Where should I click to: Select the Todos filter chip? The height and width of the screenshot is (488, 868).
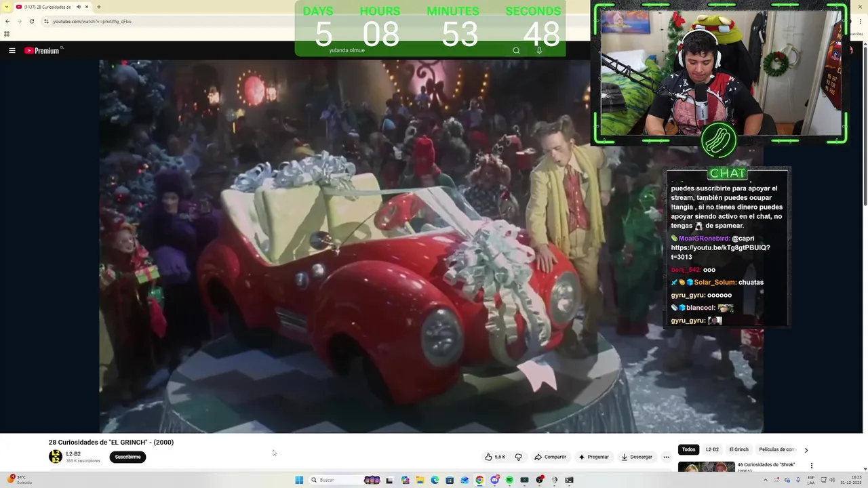[688, 449]
